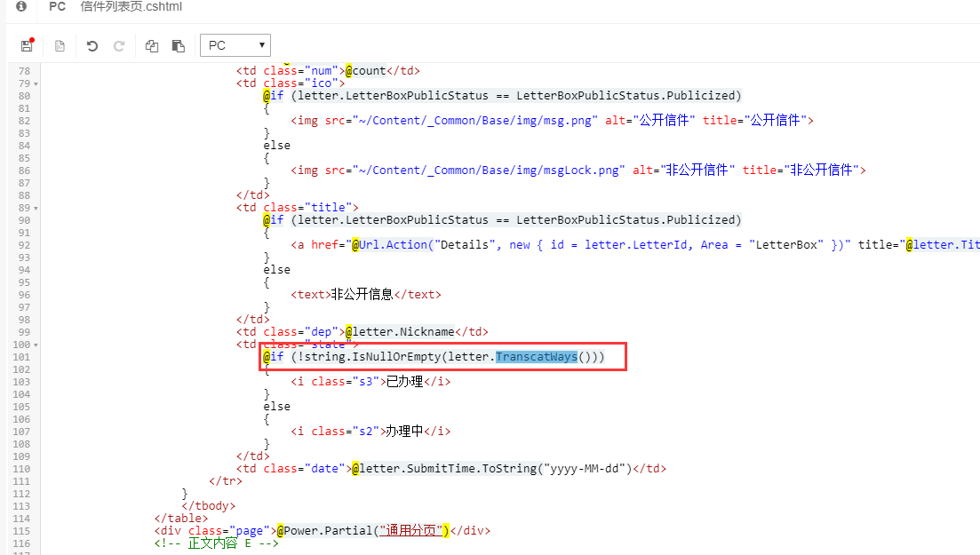
Task: Click the copy icon in toolbar
Action: click(x=152, y=45)
